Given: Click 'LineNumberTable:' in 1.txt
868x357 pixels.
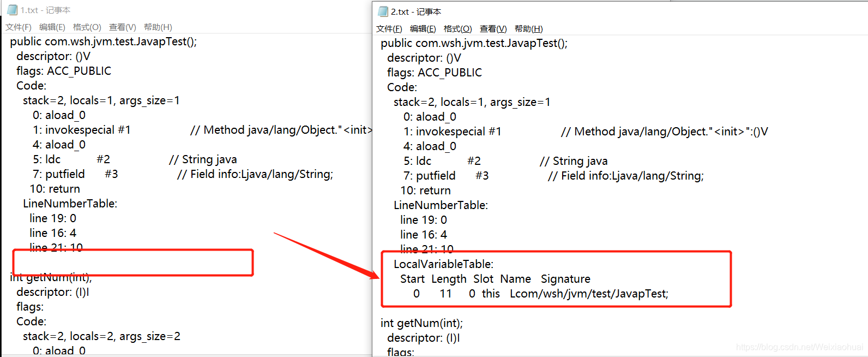Looking at the screenshot, I should click(70, 204).
